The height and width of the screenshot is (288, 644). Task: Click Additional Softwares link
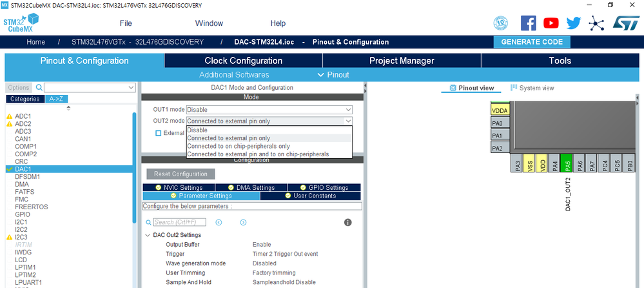click(234, 74)
